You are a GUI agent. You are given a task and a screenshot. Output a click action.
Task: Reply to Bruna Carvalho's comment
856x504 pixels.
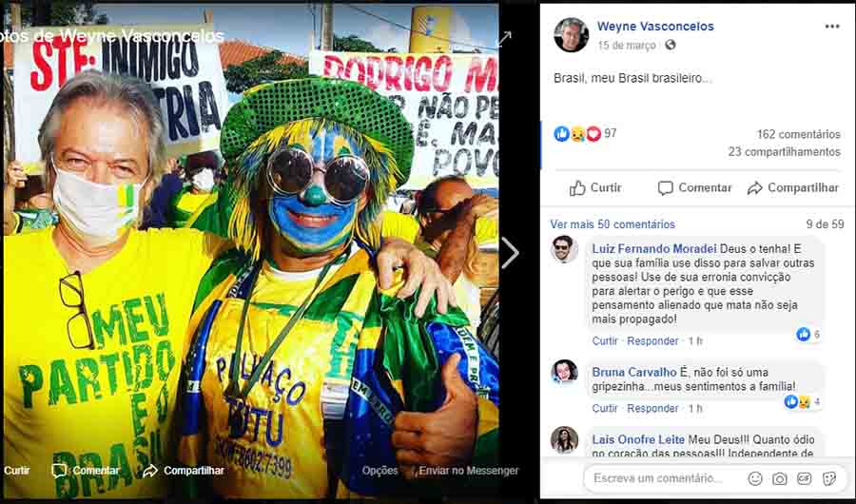click(x=652, y=409)
